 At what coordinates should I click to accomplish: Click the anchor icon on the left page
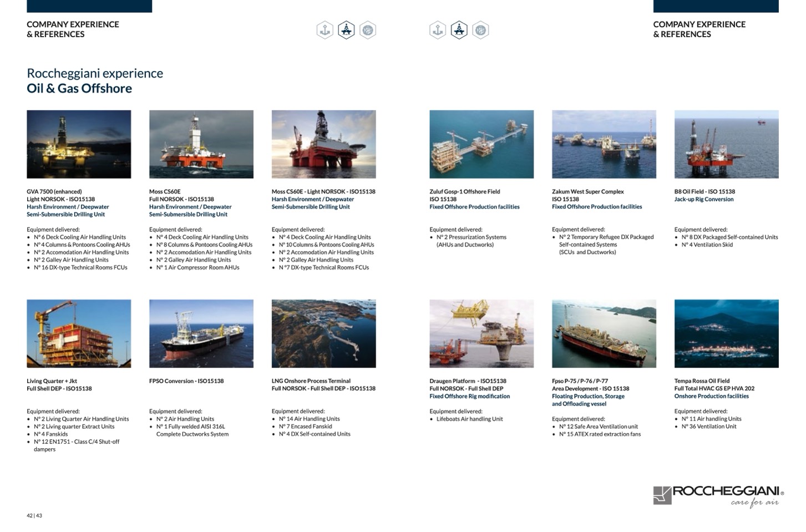click(x=325, y=30)
